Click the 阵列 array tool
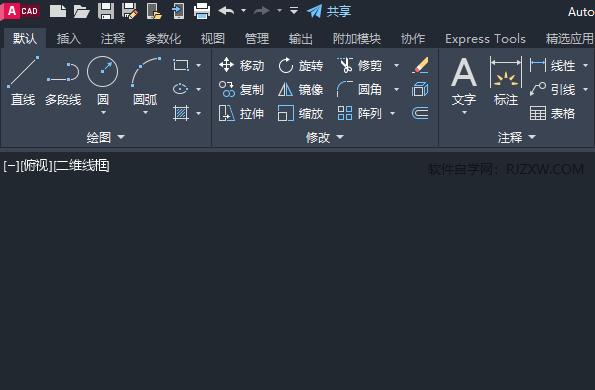595x390 pixels. [x=360, y=113]
